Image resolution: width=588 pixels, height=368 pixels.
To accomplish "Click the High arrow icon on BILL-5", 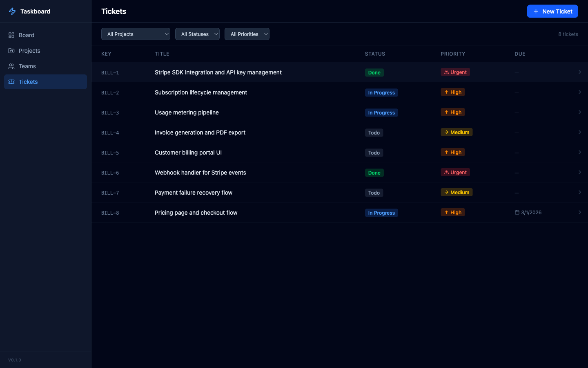I will (446, 152).
